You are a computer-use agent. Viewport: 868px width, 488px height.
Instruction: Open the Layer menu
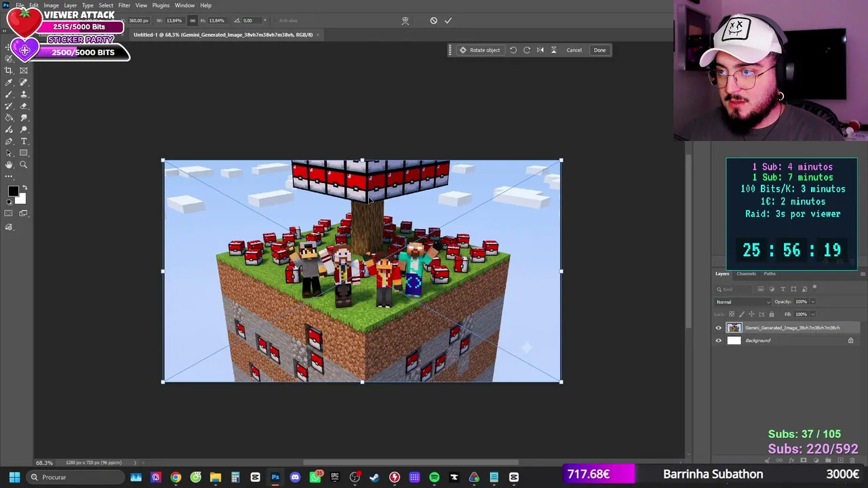pyautogui.click(x=71, y=5)
